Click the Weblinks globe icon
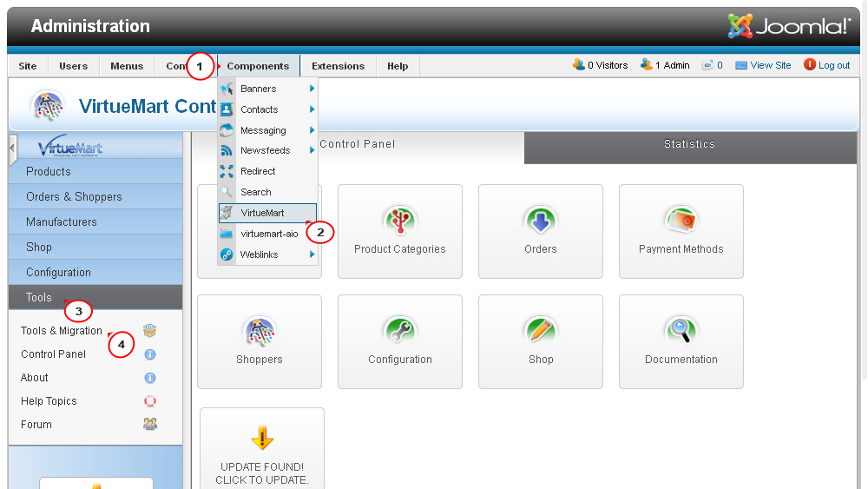The width and height of the screenshot is (868, 489). (227, 254)
